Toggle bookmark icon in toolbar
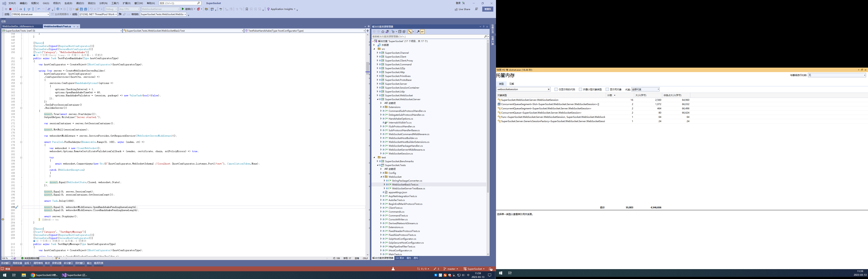The image size is (868, 279). pos(247,9)
